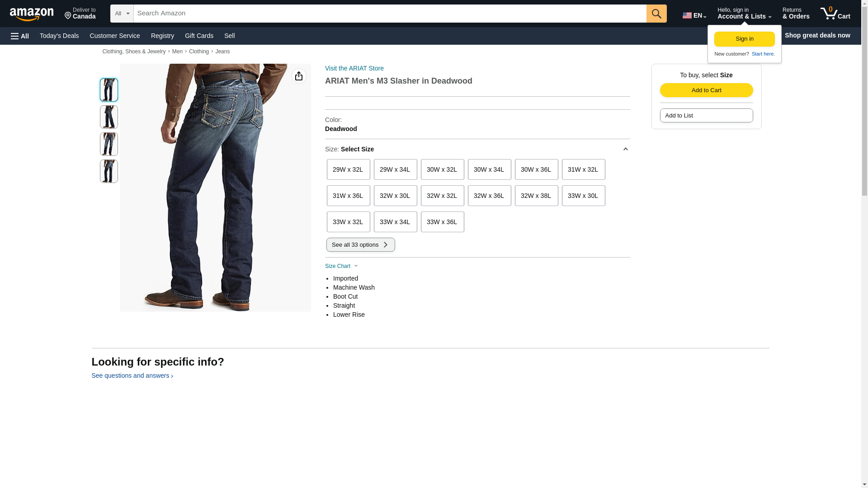The width and height of the screenshot is (868, 488).
Task: Click the Add to Cart button
Action: point(706,90)
